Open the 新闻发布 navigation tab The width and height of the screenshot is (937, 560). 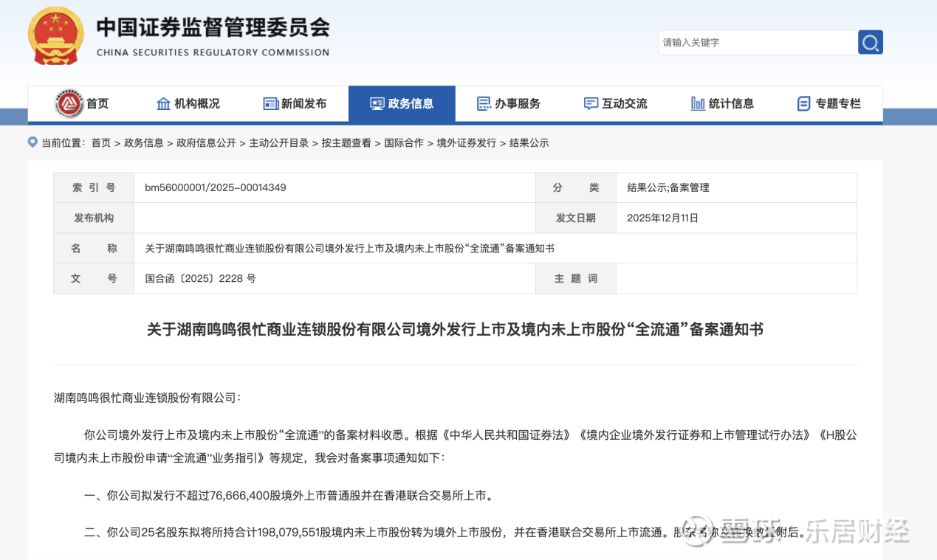coord(295,103)
